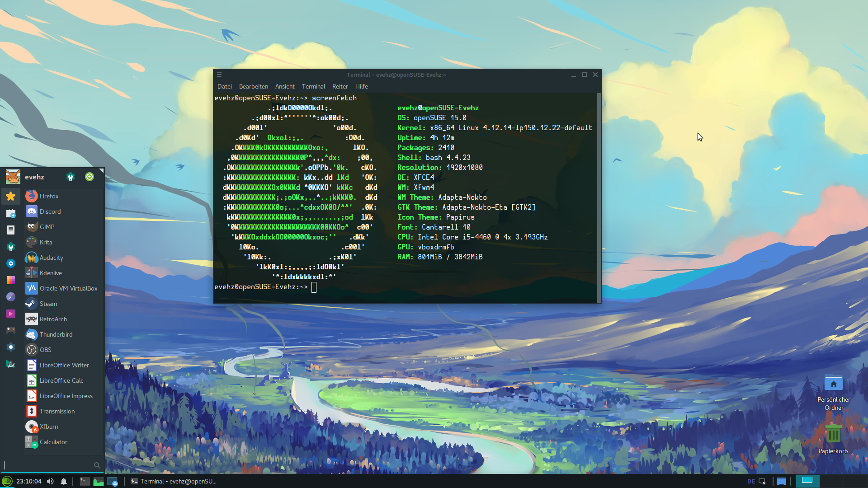Start GIMP from the menu
Screen dimensions: 868x488
pos(64,227)
